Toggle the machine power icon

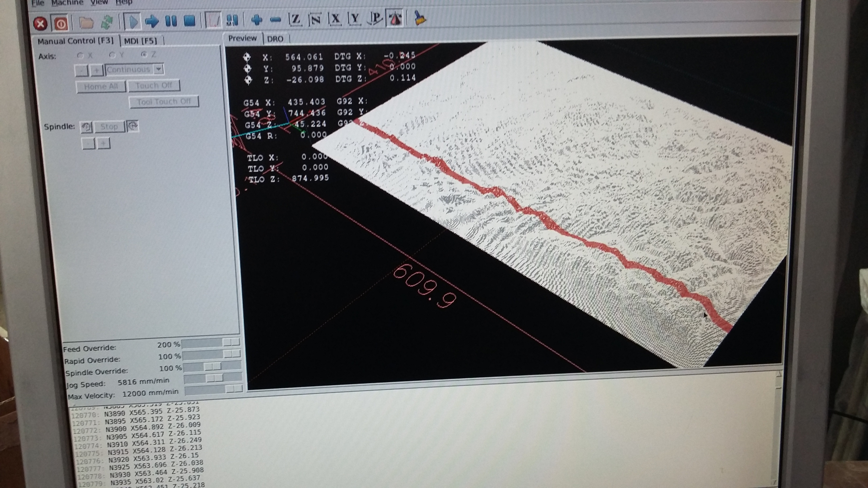pos(61,24)
